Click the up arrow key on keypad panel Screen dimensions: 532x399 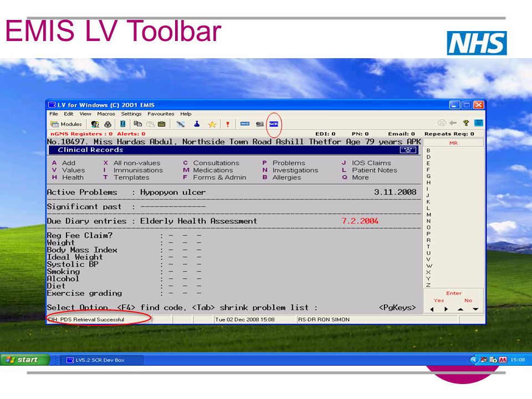click(461, 309)
